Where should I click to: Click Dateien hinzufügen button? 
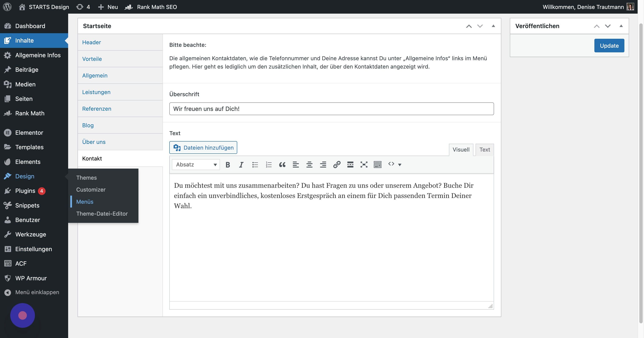pyautogui.click(x=203, y=148)
